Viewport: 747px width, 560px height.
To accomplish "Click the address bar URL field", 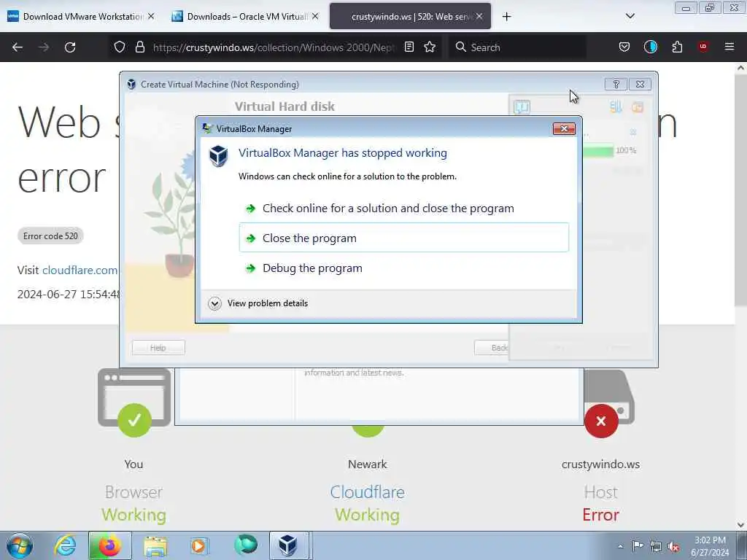I will (x=274, y=47).
